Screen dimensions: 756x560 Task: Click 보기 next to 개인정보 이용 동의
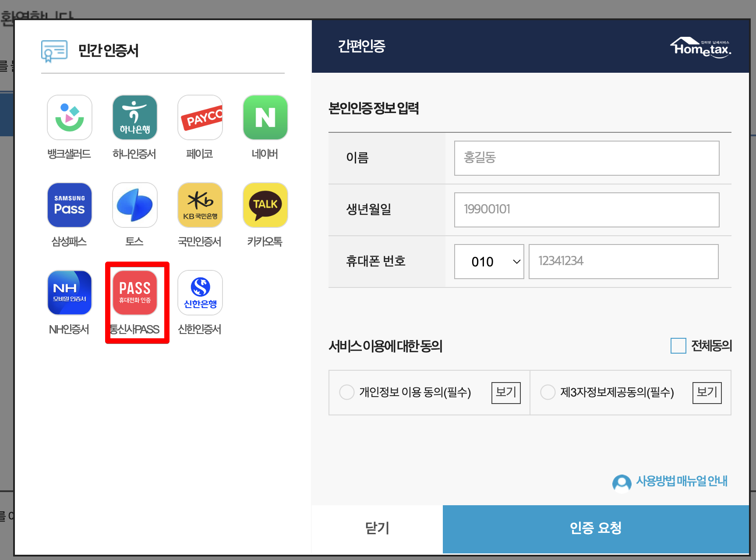(506, 393)
